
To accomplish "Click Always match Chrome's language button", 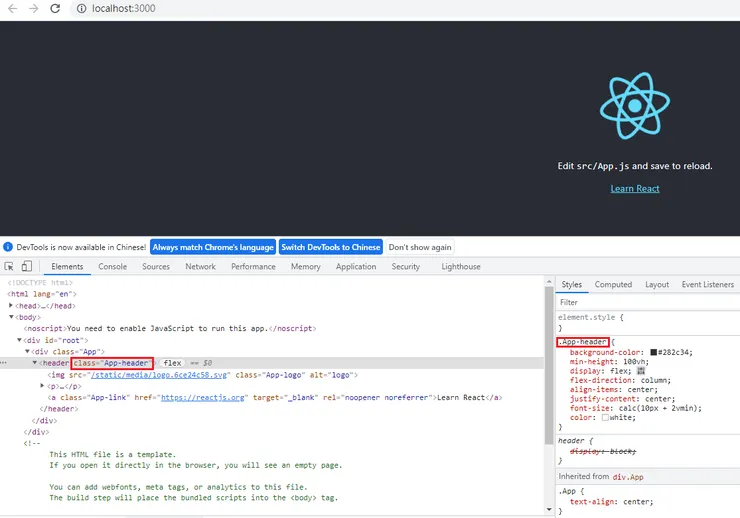I will [x=213, y=247].
